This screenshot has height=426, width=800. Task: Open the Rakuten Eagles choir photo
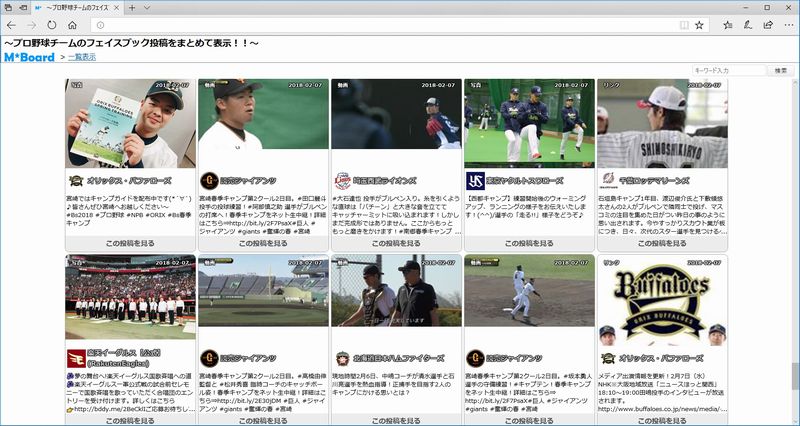[130, 297]
